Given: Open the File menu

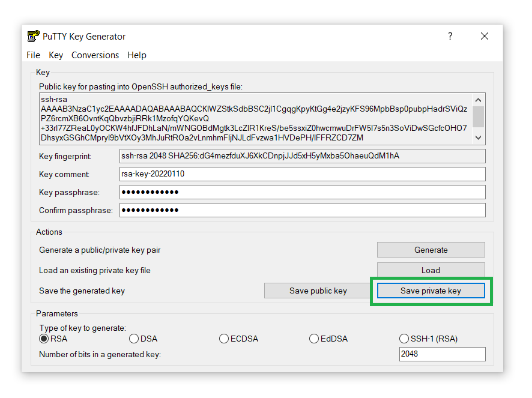Looking at the screenshot, I should pos(33,55).
